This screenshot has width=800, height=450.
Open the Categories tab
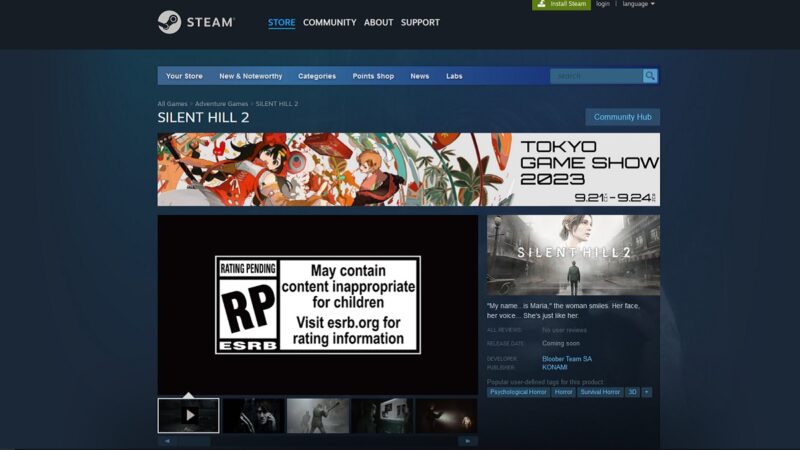317,76
